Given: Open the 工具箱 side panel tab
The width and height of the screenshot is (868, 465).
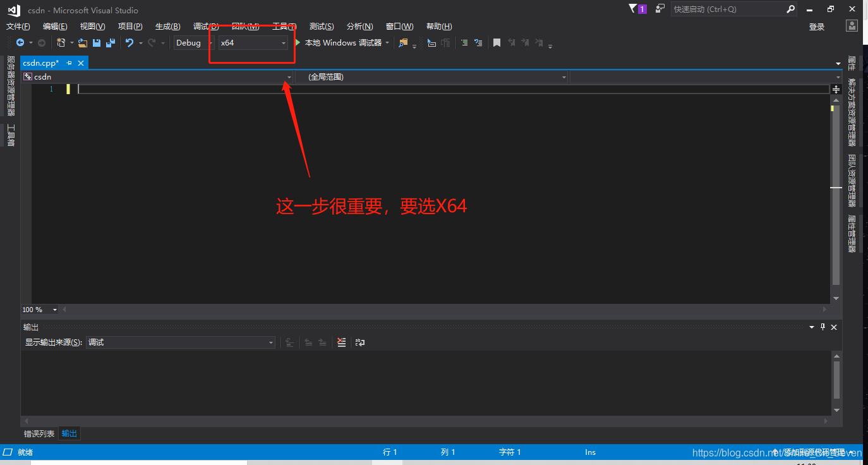Looking at the screenshot, I should pyautogui.click(x=11, y=135).
